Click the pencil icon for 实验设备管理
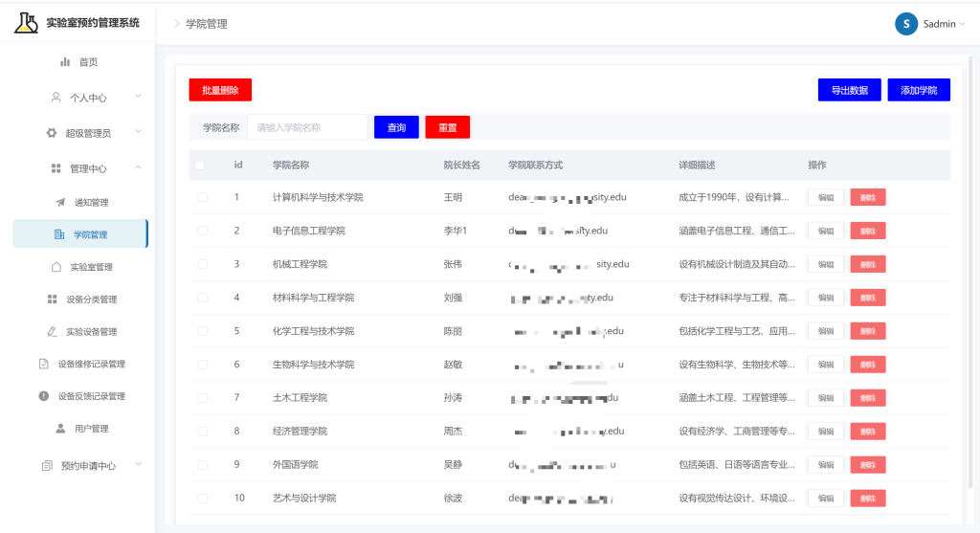This screenshot has height=533, width=980. [x=53, y=331]
